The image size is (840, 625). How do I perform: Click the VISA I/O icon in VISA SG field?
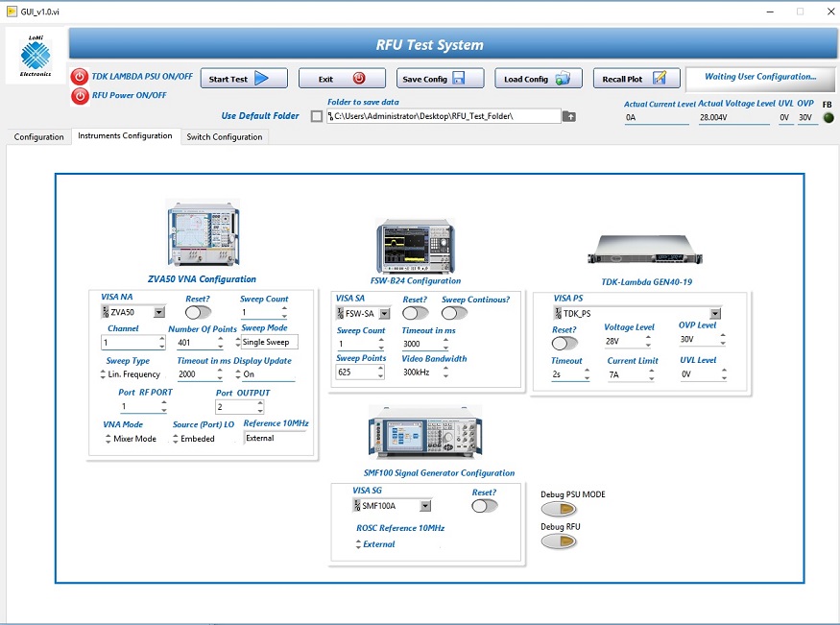(357, 505)
